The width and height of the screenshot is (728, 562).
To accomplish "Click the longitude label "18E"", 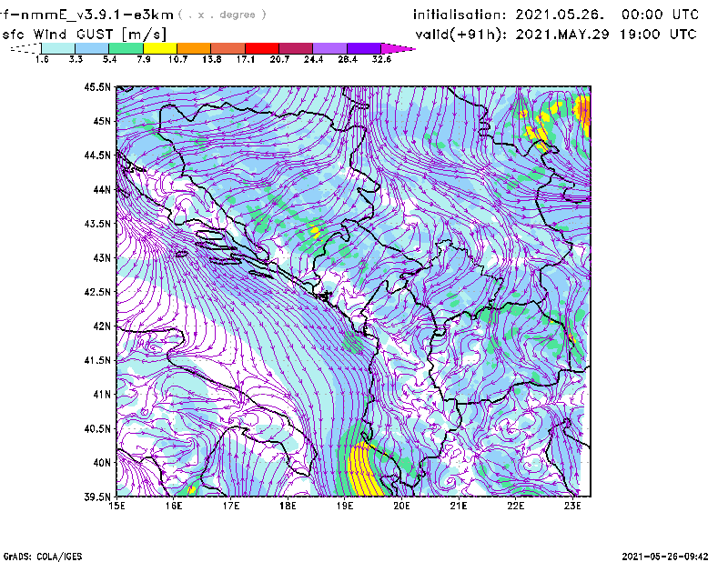I will click(x=288, y=506).
